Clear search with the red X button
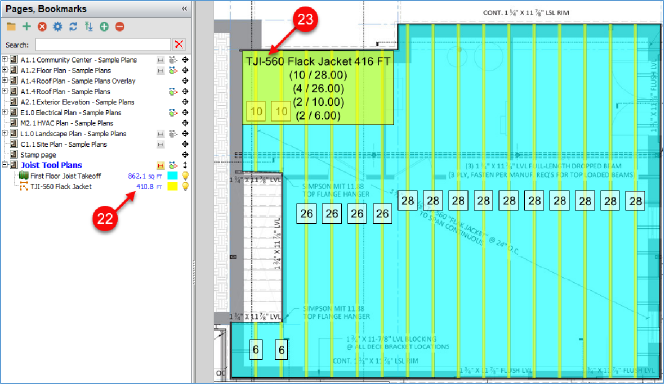664x384 pixels. point(179,44)
